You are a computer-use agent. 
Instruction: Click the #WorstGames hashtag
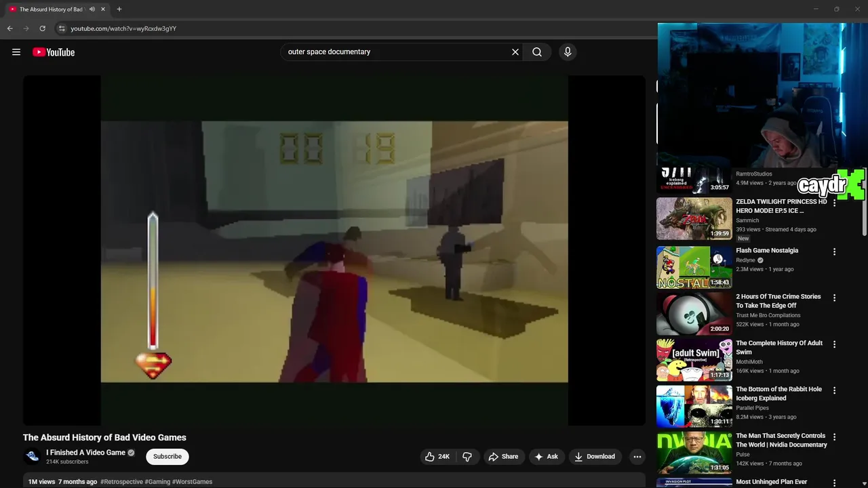[193, 482]
